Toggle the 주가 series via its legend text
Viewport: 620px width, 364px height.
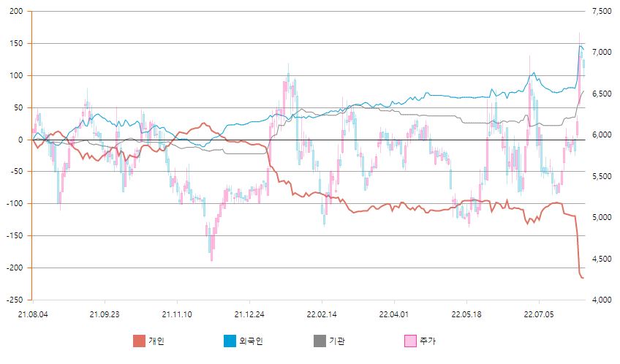tap(428, 341)
